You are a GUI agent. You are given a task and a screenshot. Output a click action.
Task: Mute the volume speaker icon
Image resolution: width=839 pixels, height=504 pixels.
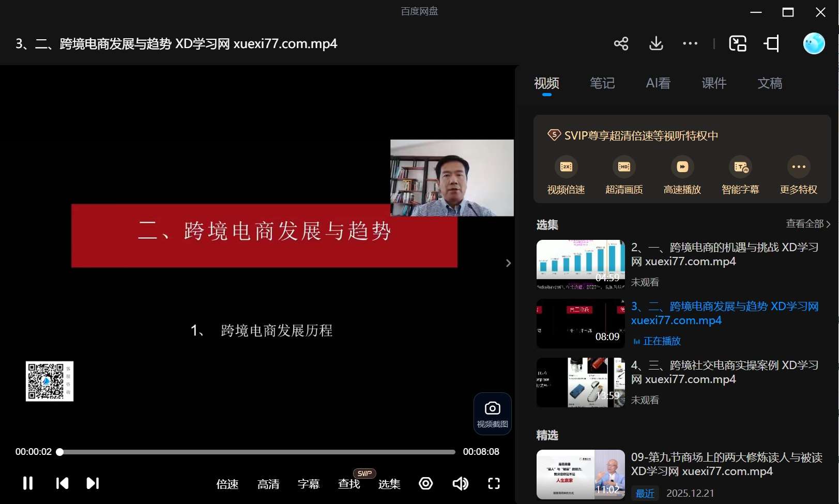[x=460, y=483]
